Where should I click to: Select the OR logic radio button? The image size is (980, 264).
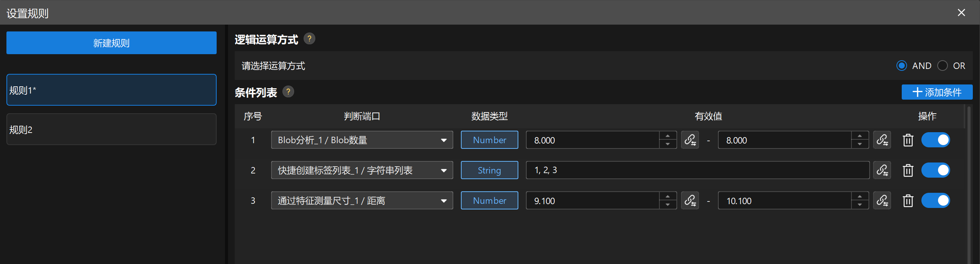click(942, 66)
